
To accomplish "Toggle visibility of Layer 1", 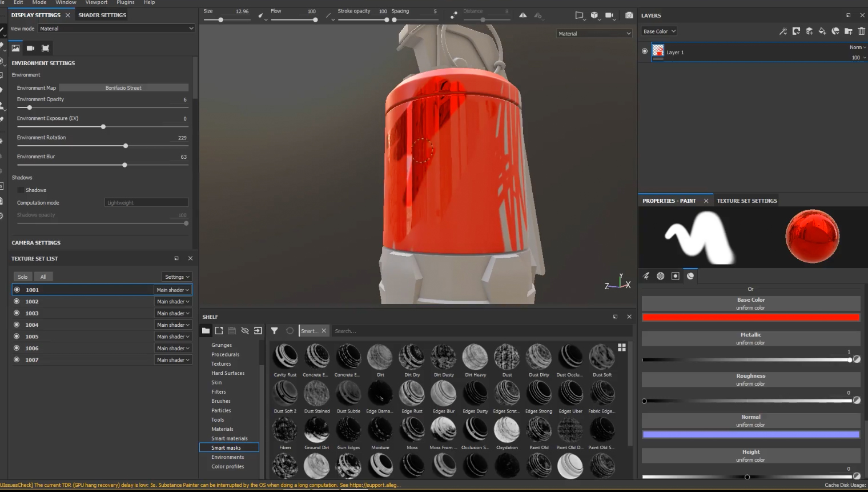I will 645,51.
